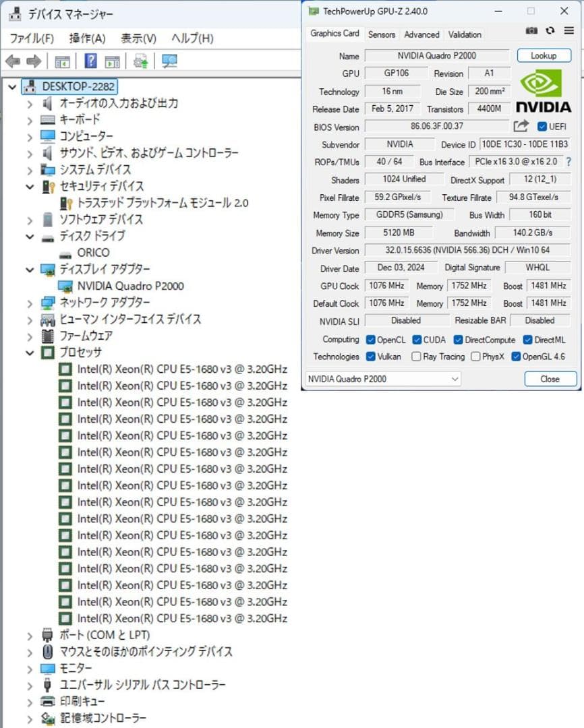Capture a screenshot with the GPU-Z camera icon
584x728 pixels.
point(531,30)
